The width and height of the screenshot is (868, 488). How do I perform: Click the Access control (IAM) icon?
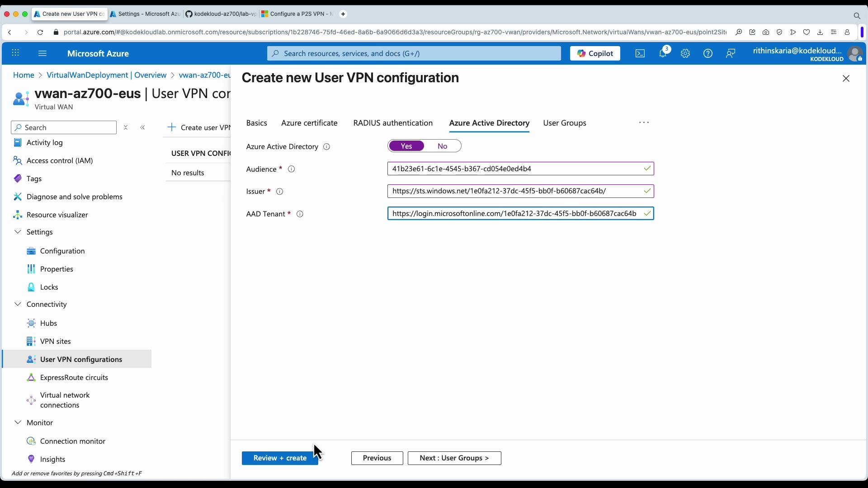(18, 161)
